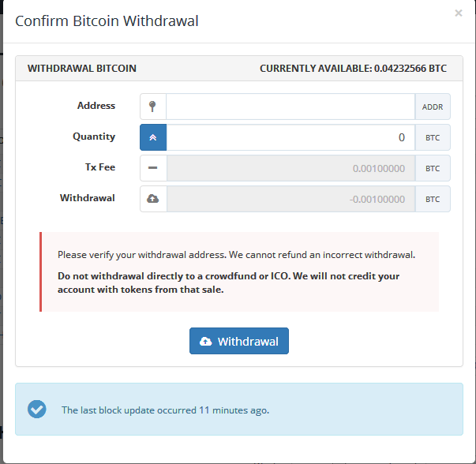
Task: Click the Tx Fee amount field
Action: 290,168
